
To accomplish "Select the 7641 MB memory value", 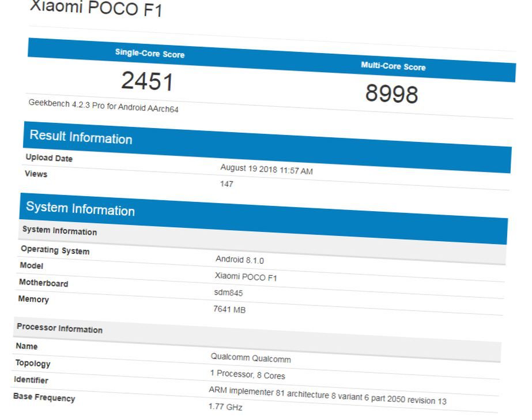I will (x=229, y=309).
